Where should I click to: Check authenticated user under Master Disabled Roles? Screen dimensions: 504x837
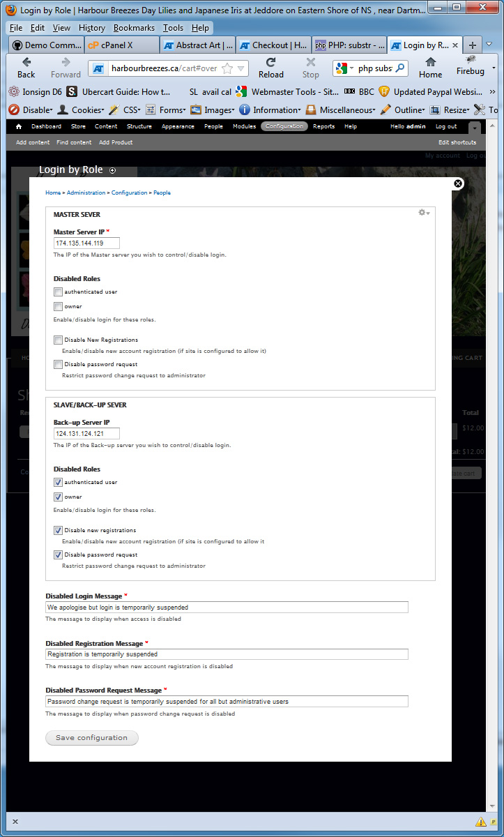tap(58, 292)
